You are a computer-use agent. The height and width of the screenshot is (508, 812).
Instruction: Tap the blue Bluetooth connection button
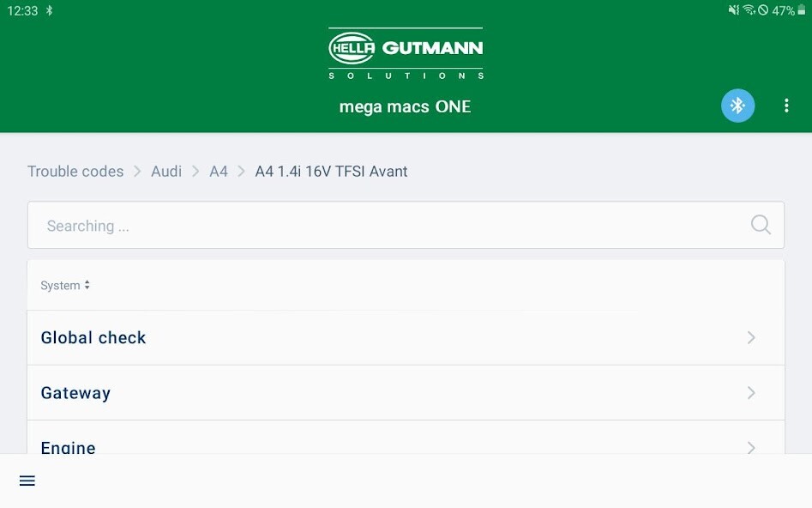[737, 106]
